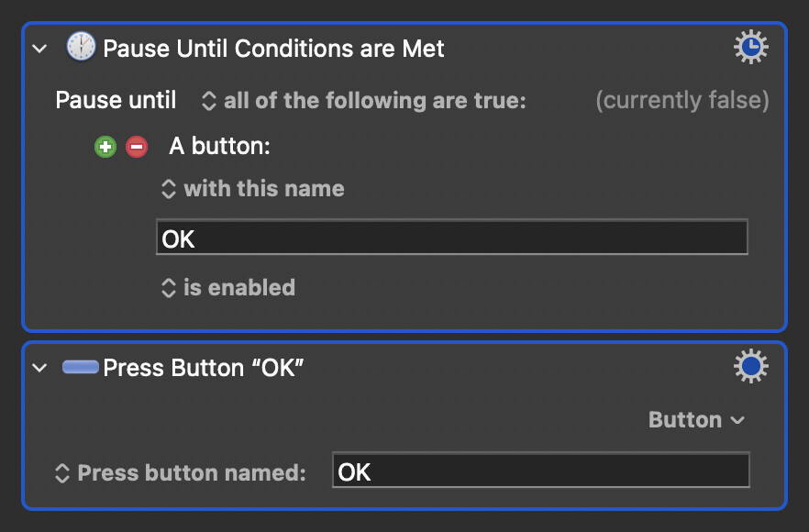Click the condition's button name field containing OK
Image resolution: width=809 pixels, height=532 pixels.
(451, 238)
